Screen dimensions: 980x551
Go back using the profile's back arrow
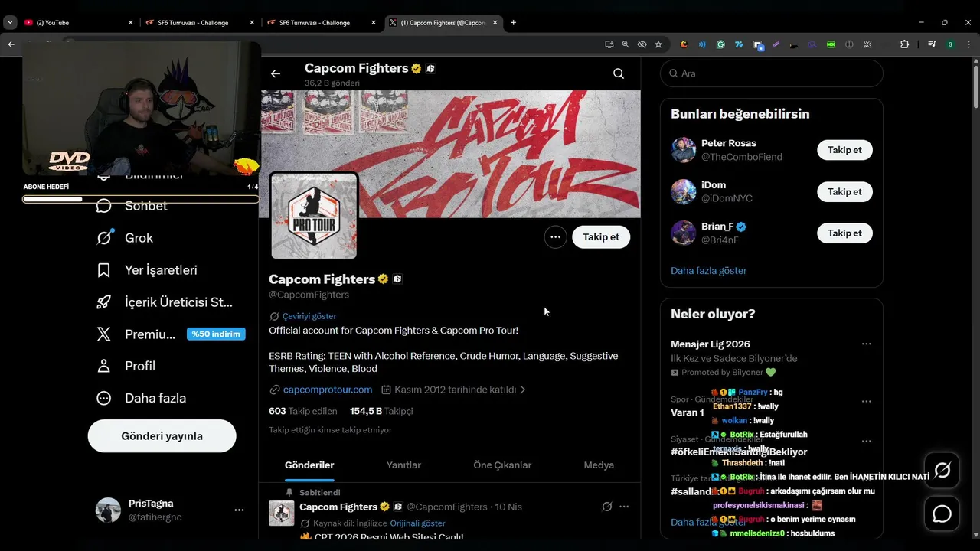[276, 73]
